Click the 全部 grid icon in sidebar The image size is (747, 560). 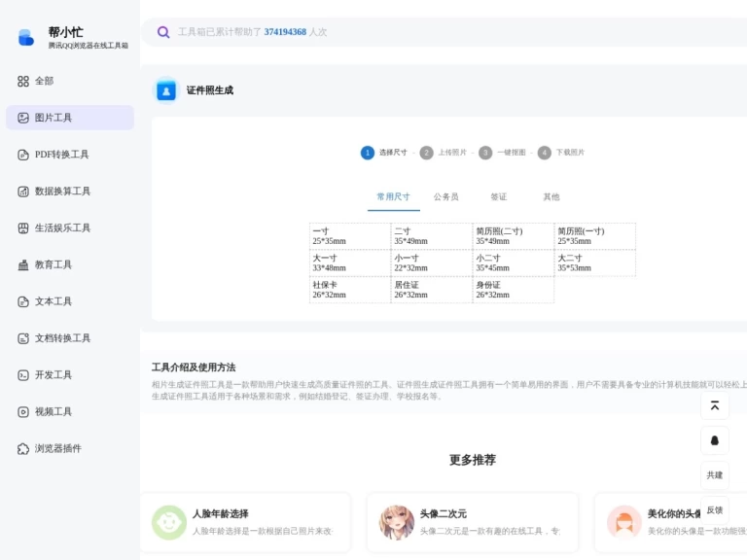tap(23, 82)
